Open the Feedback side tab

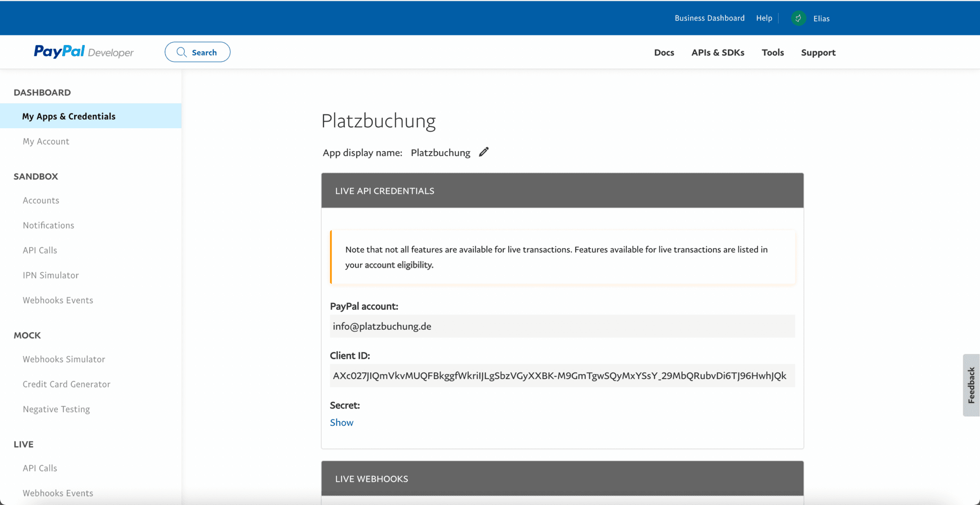(971, 385)
